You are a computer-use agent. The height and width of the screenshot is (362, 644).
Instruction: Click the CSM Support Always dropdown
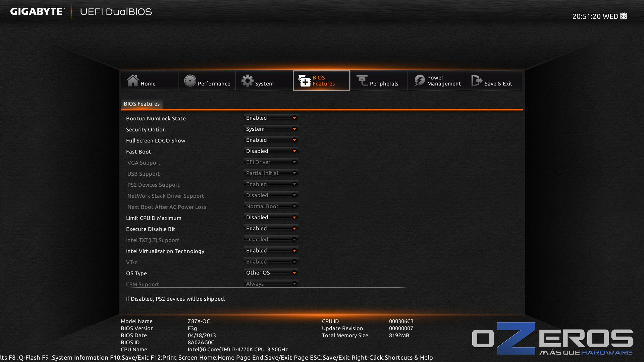pyautogui.click(x=271, y=284)
